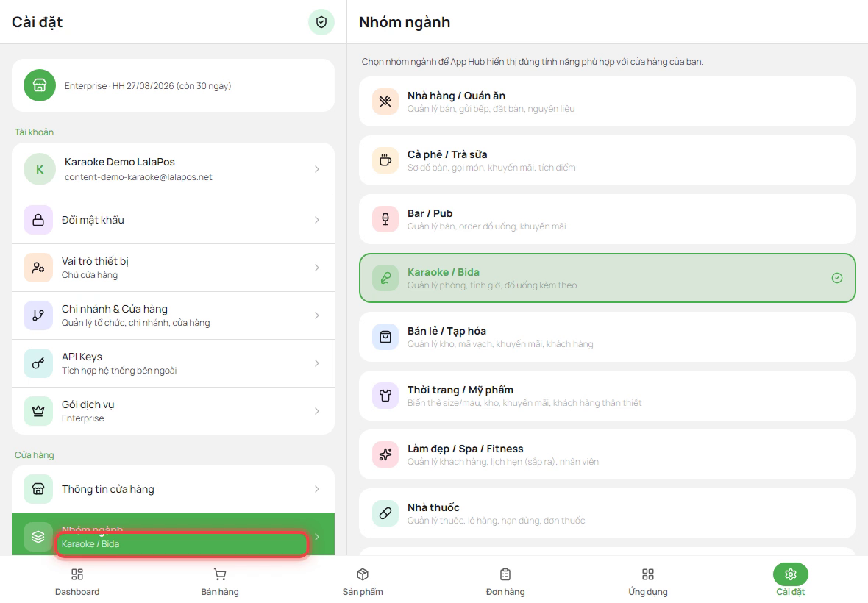Open API Keys label
The height and width of the screenshot is (603, 868).
tap(82, 357)
